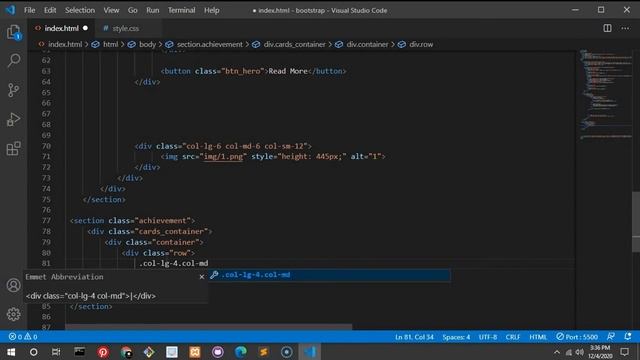640x360 pixels.
Task: Open the View menu
Action: (x=111, y=10)
